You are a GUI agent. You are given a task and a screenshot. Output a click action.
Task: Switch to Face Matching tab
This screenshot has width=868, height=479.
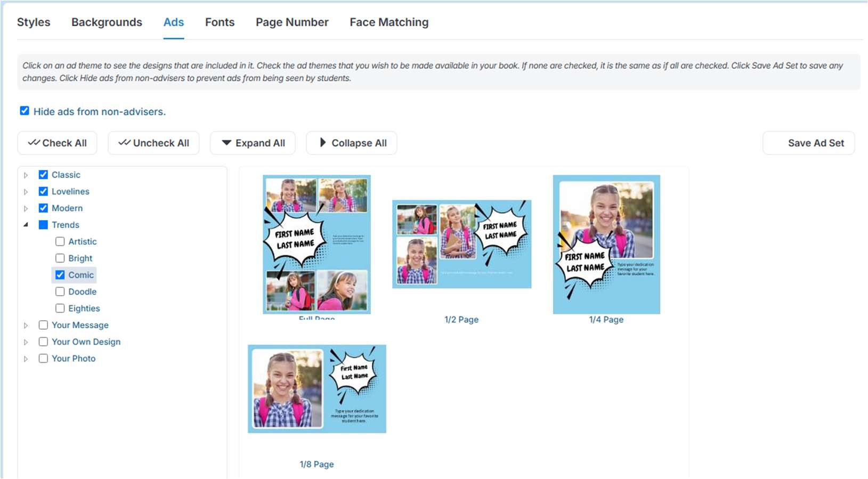tap(389, 22)
